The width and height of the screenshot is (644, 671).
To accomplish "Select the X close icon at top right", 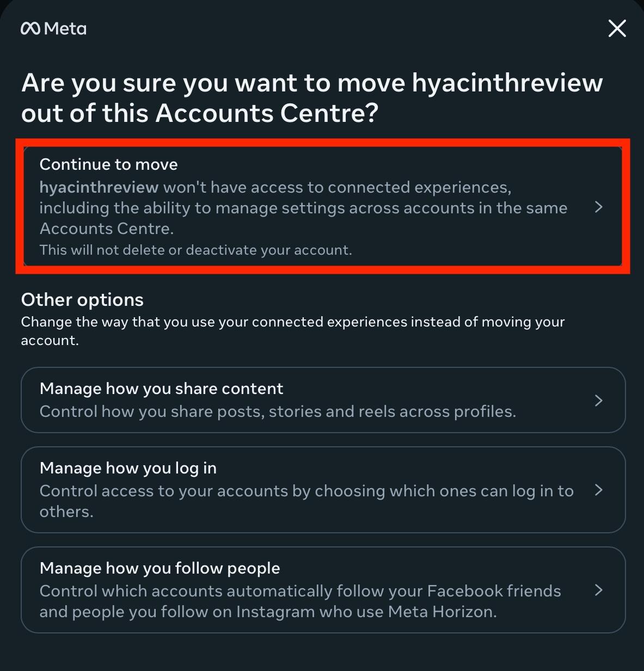I will pyautogui.click(x=617, y=28).
